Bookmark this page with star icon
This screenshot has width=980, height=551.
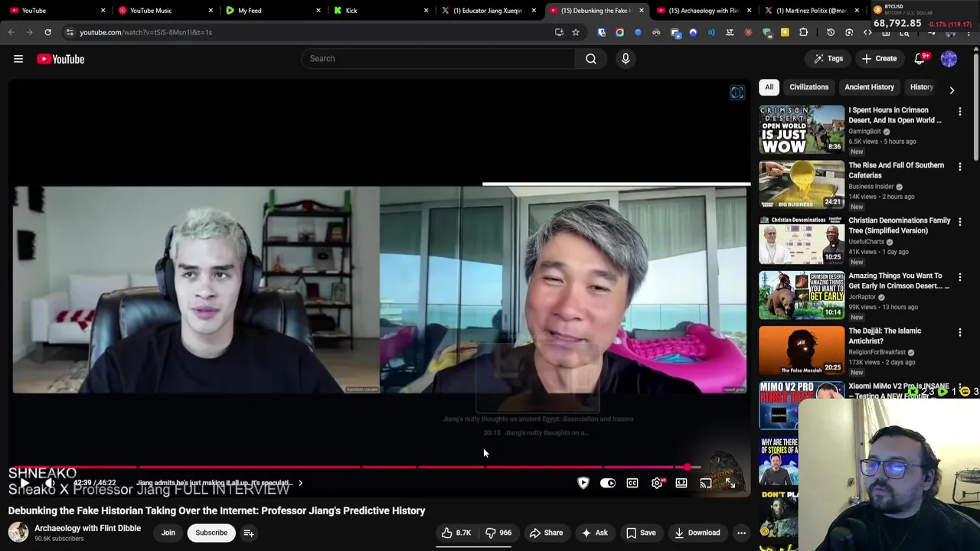576,32
